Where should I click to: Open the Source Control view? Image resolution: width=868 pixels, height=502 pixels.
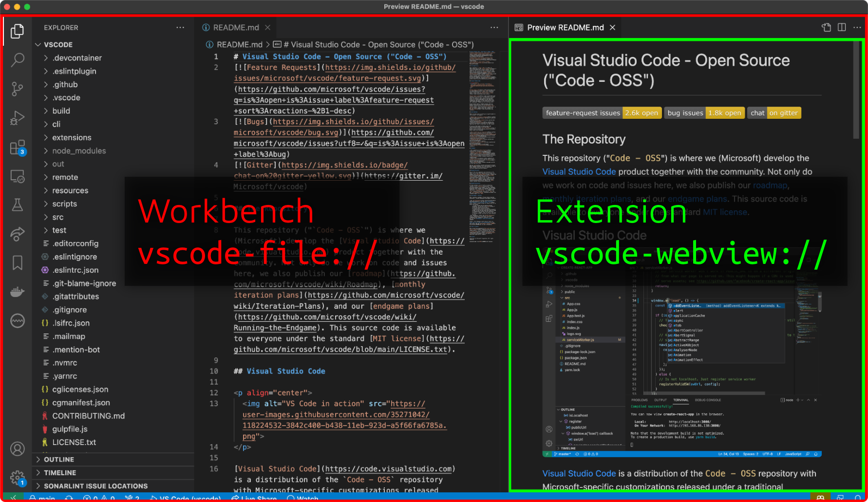(x=18, y=89)
